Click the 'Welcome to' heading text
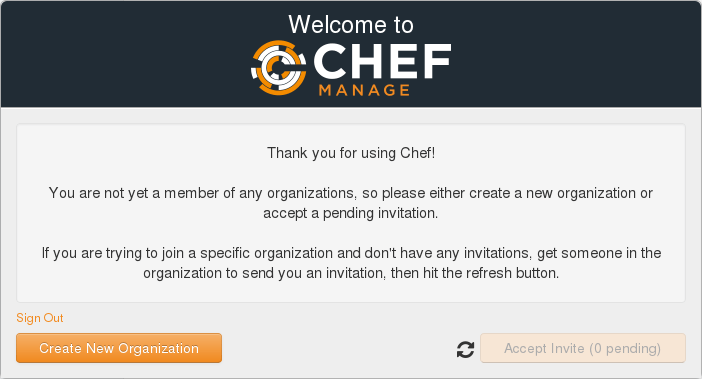 coord(351,24)
